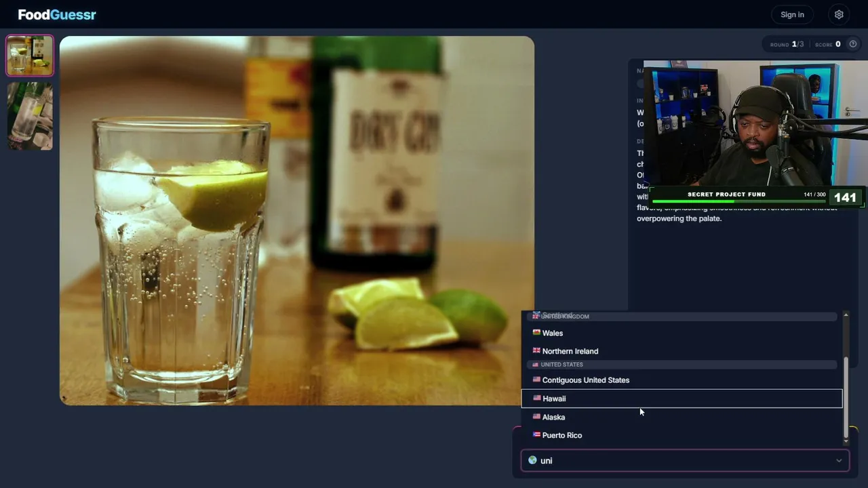Open the settings gear in the header
Image resolution: width=868 pixels, height=488 pixels.
(839, 14)
